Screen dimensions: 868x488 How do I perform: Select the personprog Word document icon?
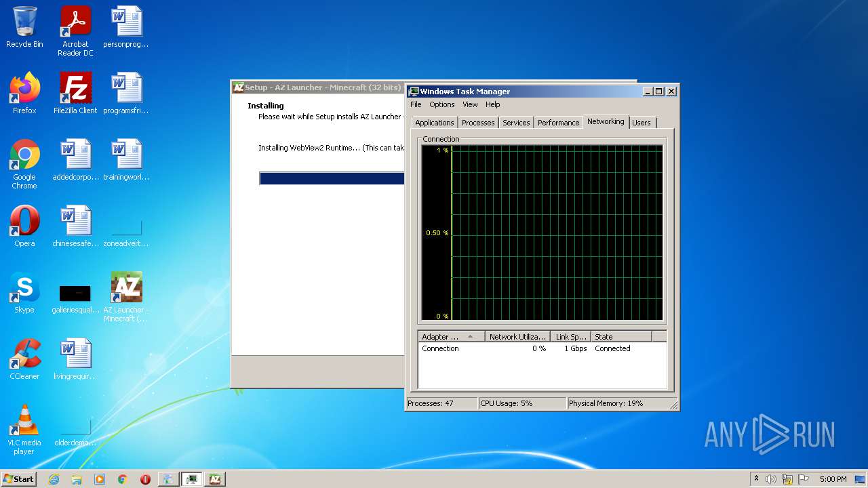[x=126, y=27]
